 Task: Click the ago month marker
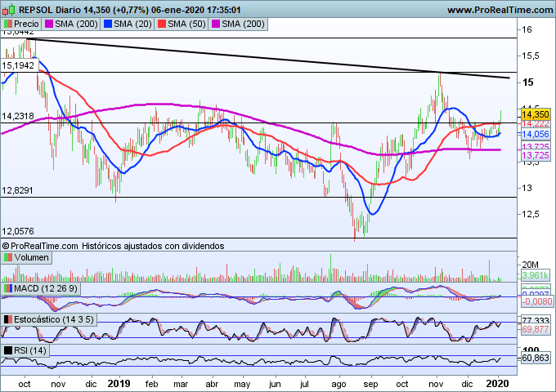[339, 385]
